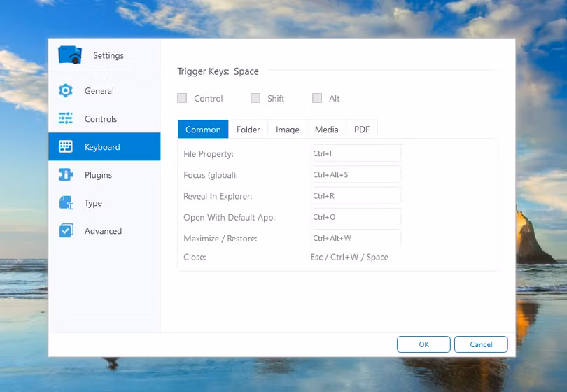The width and height of the screenshot is (567, 392).
Task: Click the File Property shortcut field
Action: 356,153
